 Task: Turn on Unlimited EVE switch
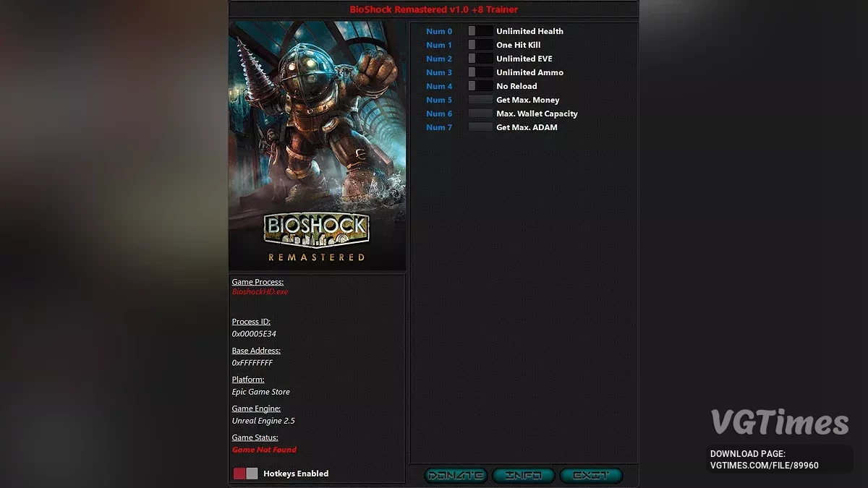(x=480, y=59)
